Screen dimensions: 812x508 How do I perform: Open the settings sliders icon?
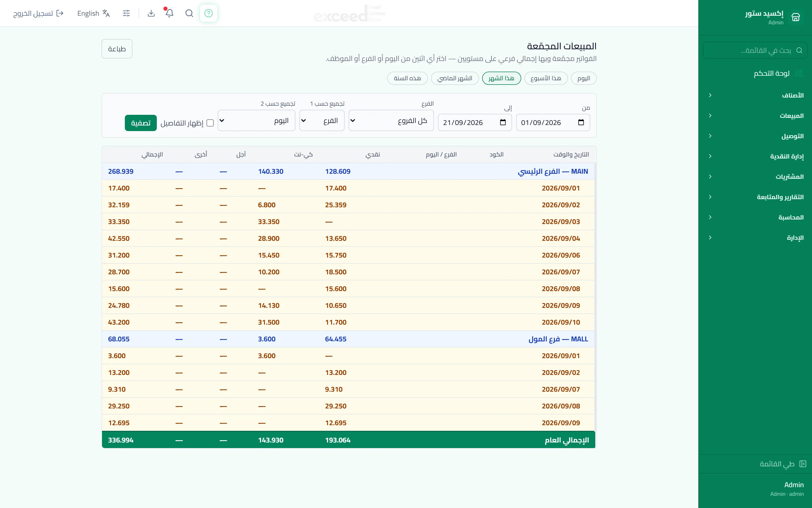tap(127, 13)
